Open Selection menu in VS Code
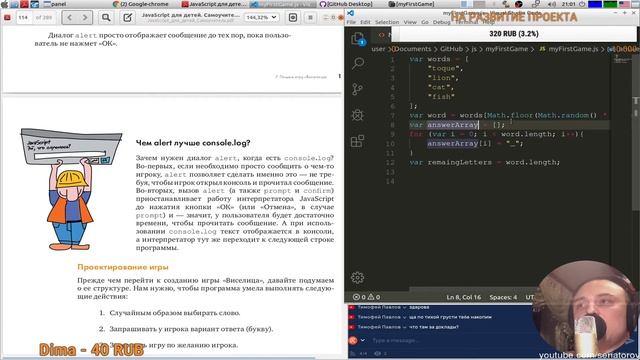 click(x=387, y=22)
